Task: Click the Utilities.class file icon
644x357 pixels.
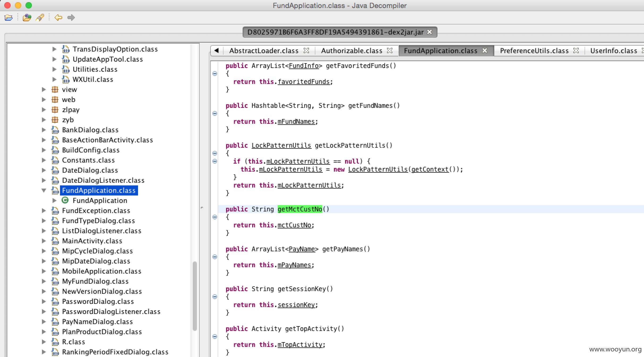Action: click(x=66, y=69)
